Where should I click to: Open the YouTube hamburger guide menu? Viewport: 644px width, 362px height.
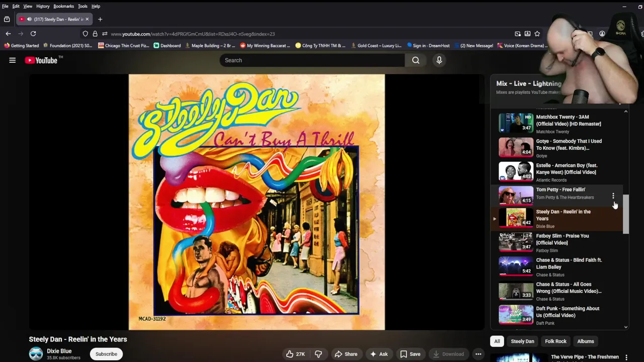click(x=12, y=60)
